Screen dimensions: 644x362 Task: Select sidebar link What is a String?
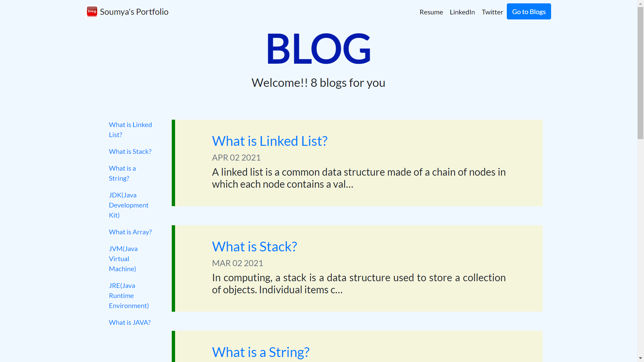click(x=122, y=173)
